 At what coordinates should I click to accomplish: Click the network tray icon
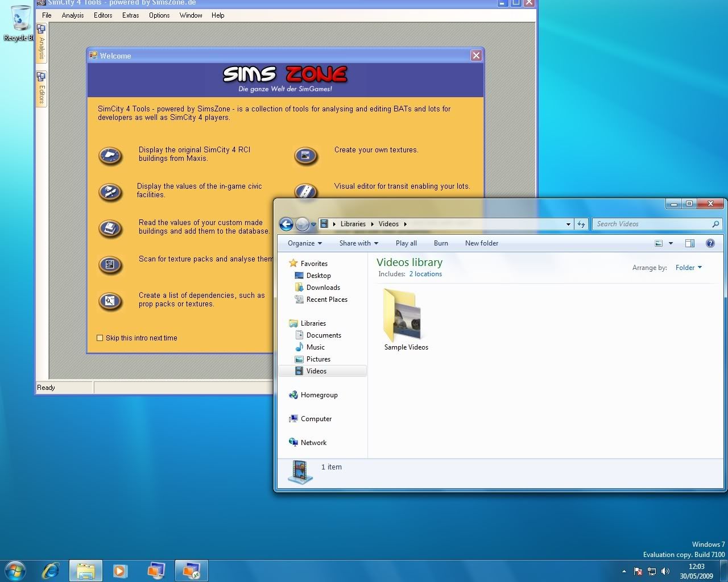click(652, 571)
